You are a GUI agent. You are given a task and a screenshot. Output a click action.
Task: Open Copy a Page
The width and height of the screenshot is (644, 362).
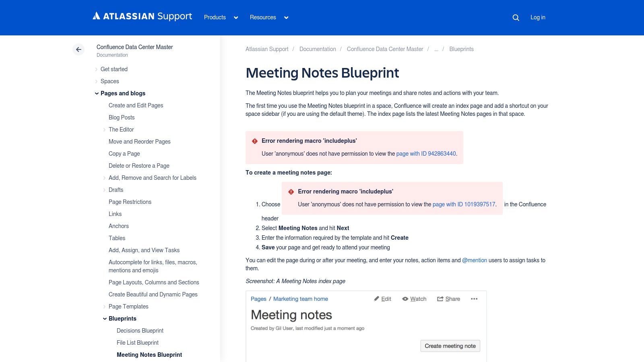tap(124, 154)
